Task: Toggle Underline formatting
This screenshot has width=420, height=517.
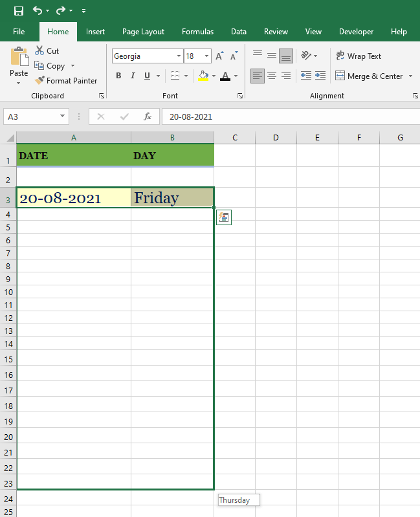Action: tap(148, 76)
